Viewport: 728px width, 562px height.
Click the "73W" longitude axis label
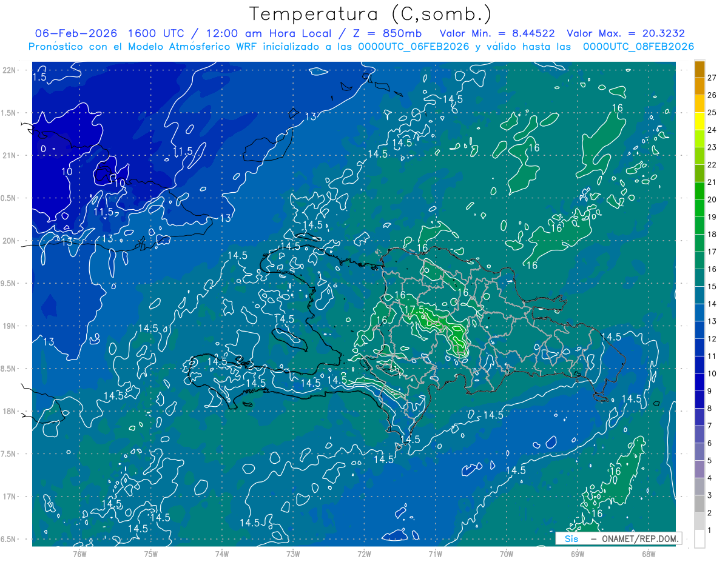click(293, 554)
